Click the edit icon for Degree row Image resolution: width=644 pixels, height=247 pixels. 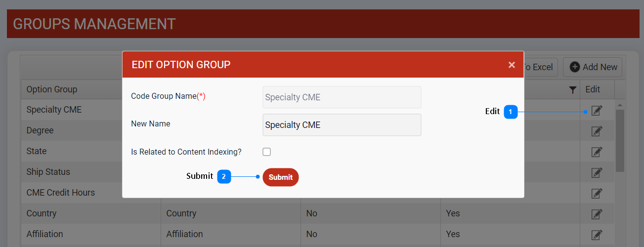click(597, 131)
